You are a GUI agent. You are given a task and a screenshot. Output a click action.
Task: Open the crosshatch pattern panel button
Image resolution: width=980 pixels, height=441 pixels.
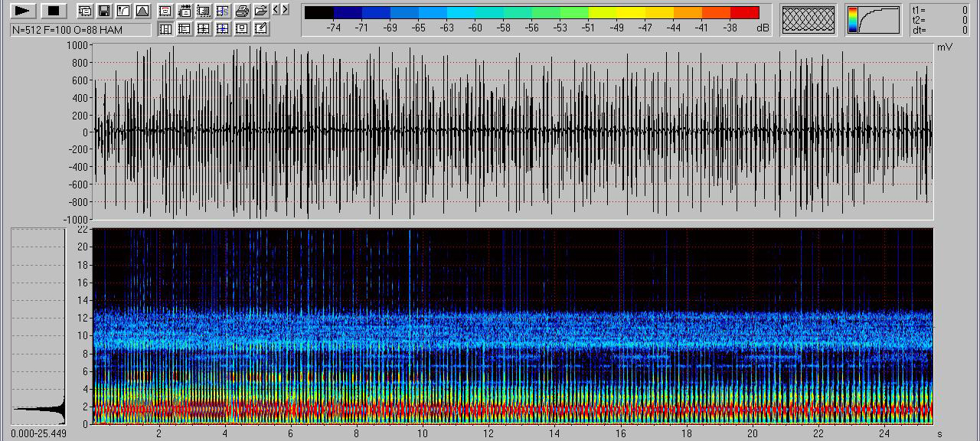(808, 20)
